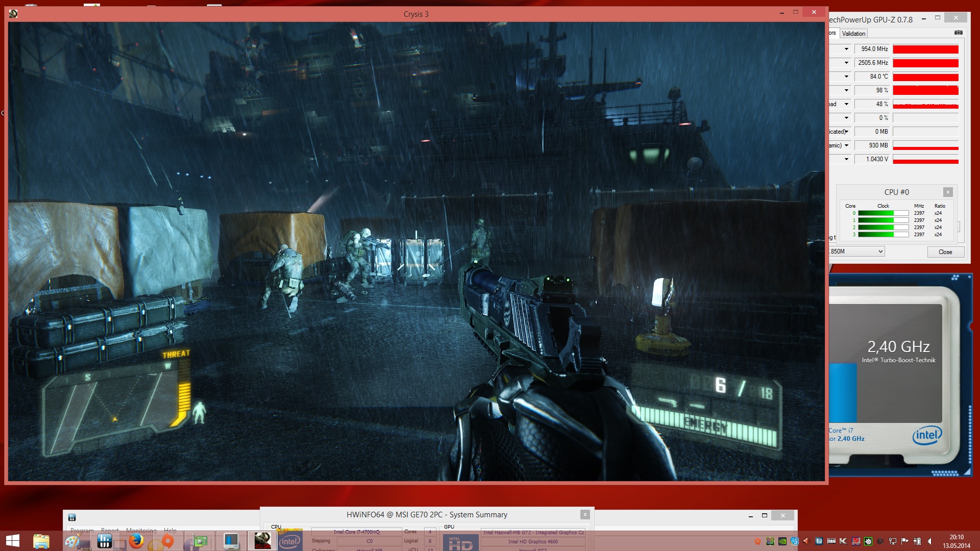Open the Report menu in HWiNFO64
The image size is (980, 551).
tap(110, 531)
